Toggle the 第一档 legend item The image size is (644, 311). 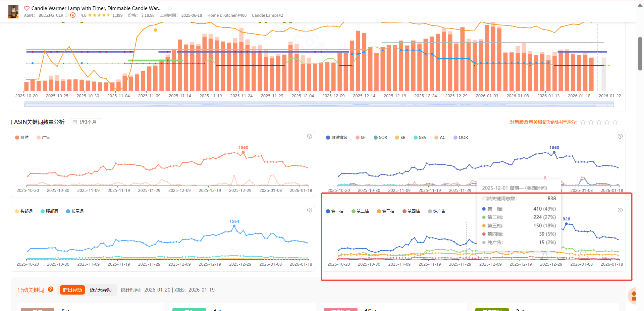coord(334,211)
